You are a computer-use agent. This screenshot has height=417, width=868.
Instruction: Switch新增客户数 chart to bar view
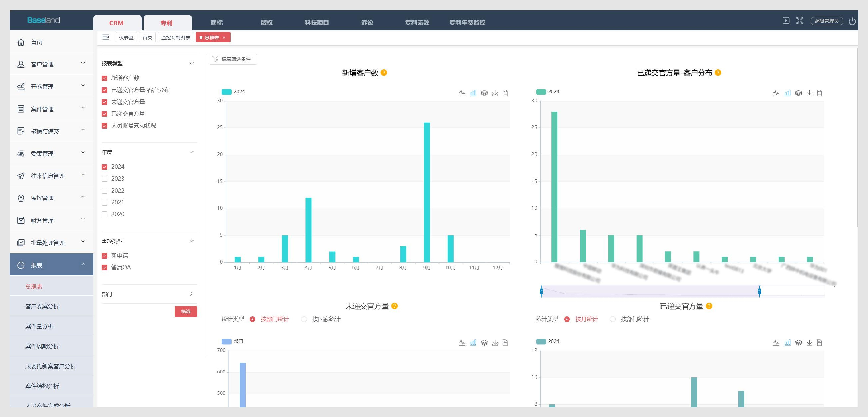473,93
